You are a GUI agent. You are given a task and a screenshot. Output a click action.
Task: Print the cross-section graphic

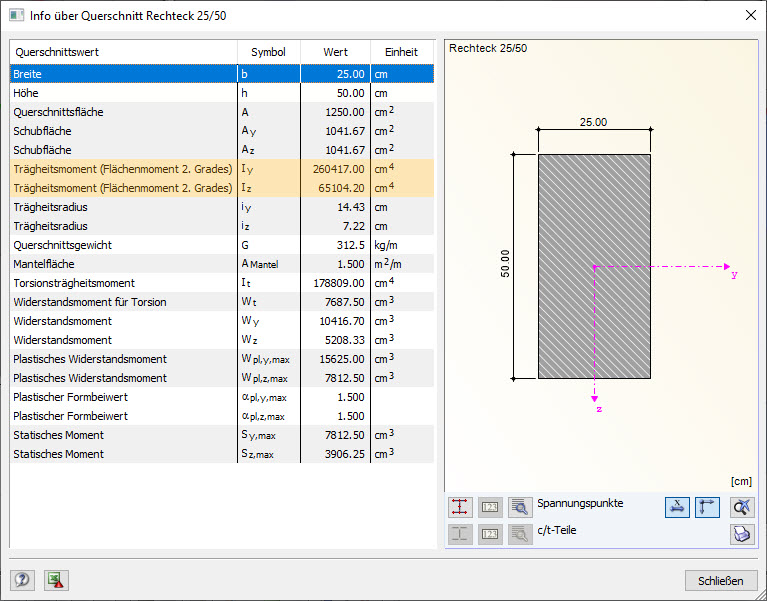click(742, 534)
